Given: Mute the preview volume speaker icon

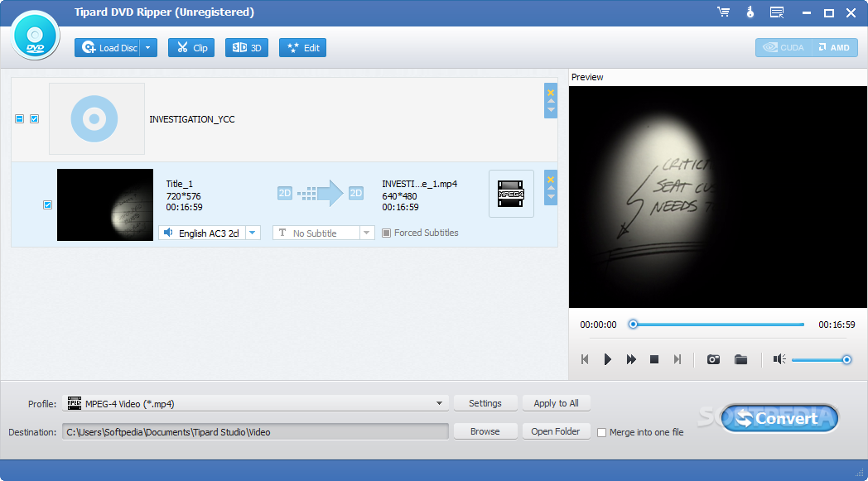Looking at the screenshot, I should (x=779, y=359).
